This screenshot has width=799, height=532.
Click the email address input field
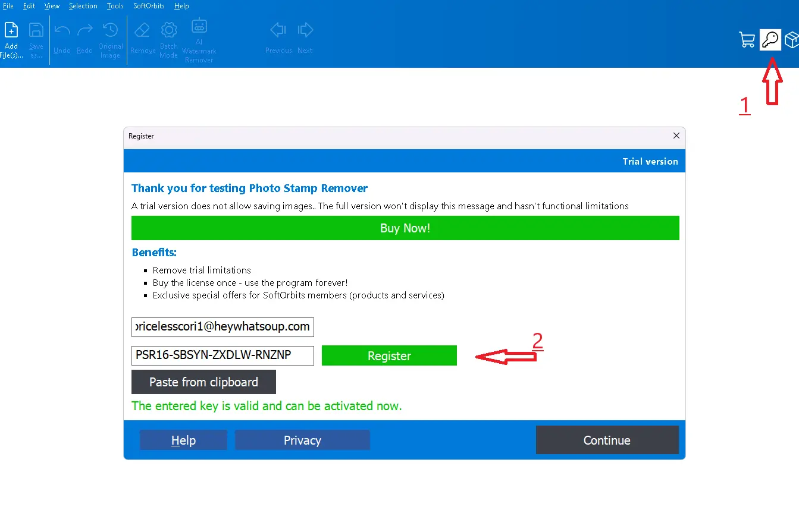pyautogui.click(x=223, y=327)
